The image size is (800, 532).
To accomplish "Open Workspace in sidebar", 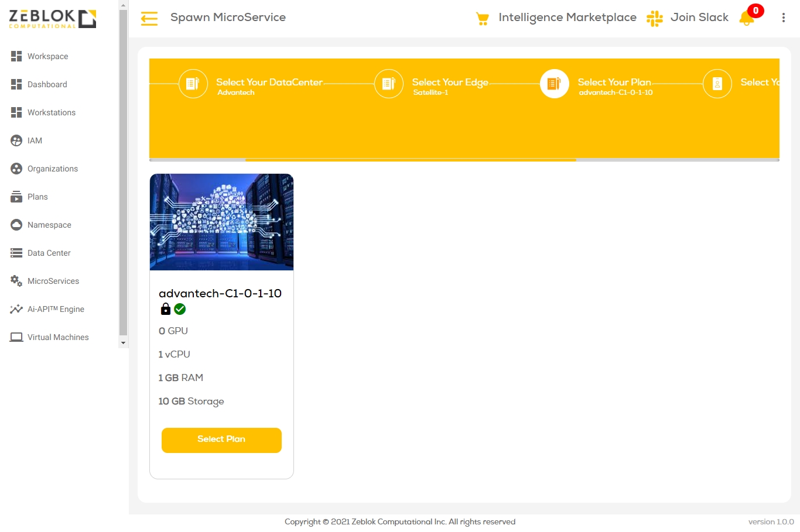I will 47,56.
